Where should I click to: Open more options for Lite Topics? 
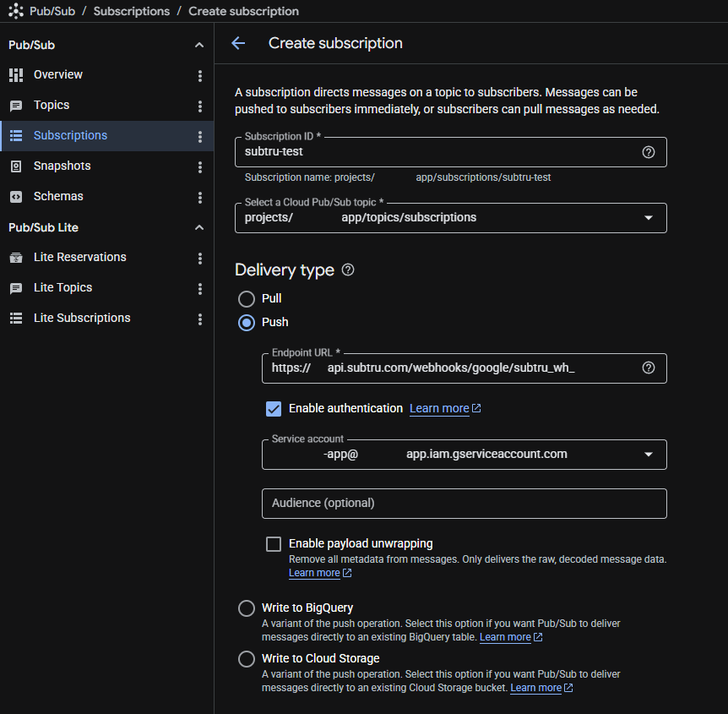[200, 289]
